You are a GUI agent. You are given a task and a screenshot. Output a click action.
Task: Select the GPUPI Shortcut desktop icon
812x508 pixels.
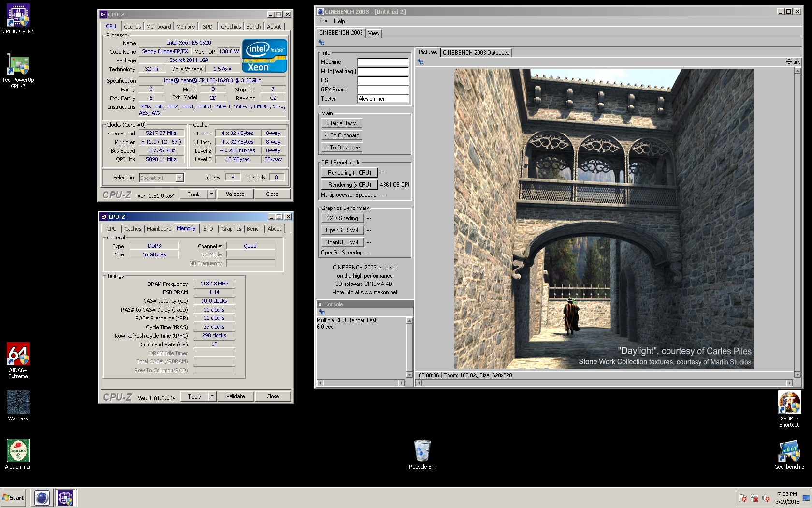pyautogui.click(x=789, y=409)
